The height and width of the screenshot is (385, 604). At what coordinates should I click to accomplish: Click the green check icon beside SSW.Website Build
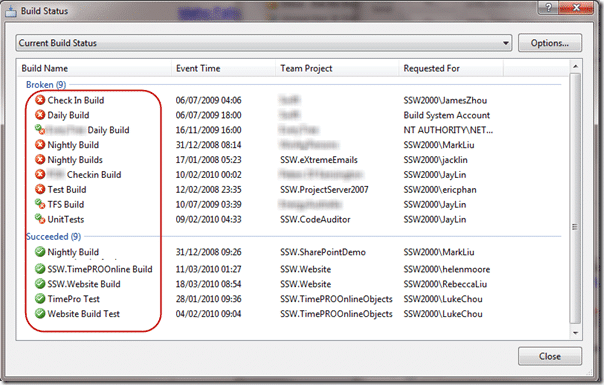pyautogui.click(x=40, y=284)
